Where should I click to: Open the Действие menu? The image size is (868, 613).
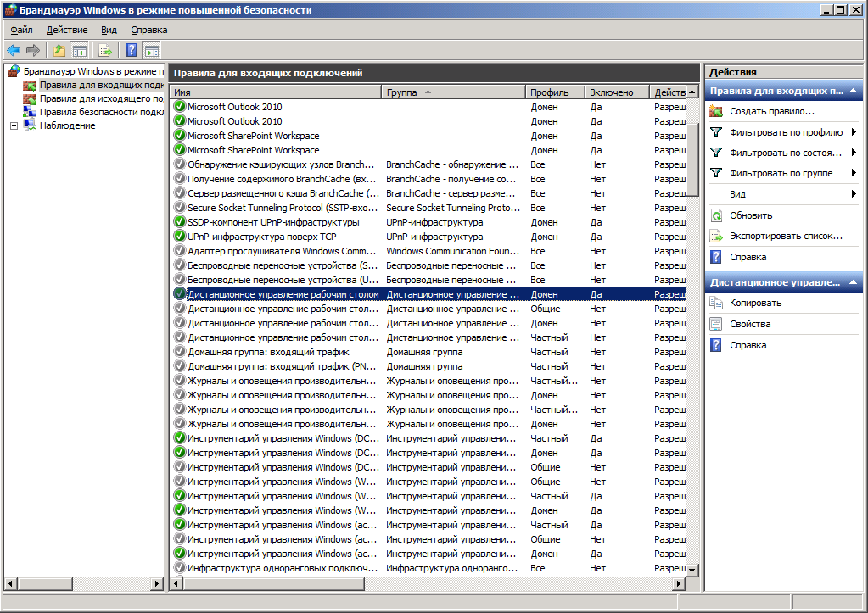tap(67, 30)
